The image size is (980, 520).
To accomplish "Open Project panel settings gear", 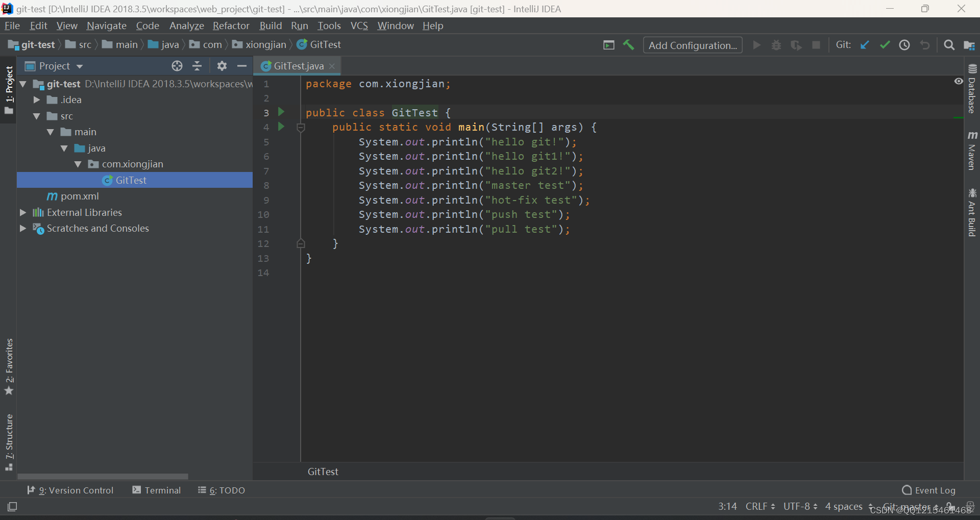I will (222, 66).
